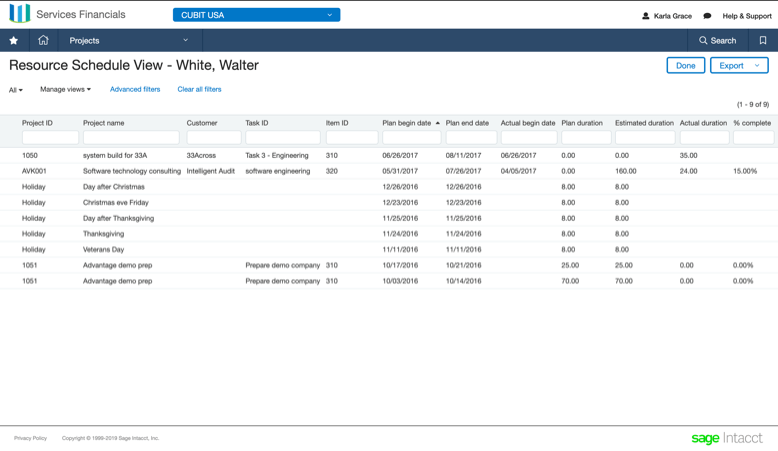The image size is (778, 451).
Task: Click 'Task 3 - Engineering' cell
Action: click(277, 155)
